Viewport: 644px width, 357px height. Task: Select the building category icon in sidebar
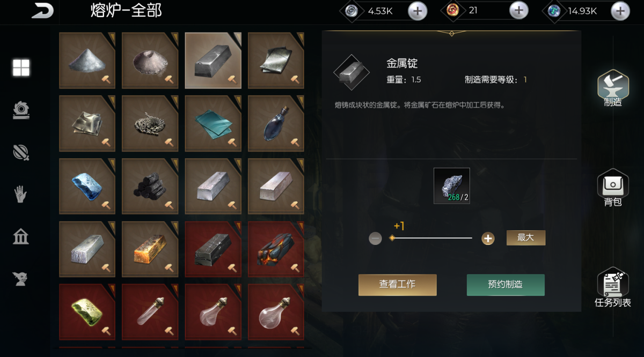click(x=21, y=236)
